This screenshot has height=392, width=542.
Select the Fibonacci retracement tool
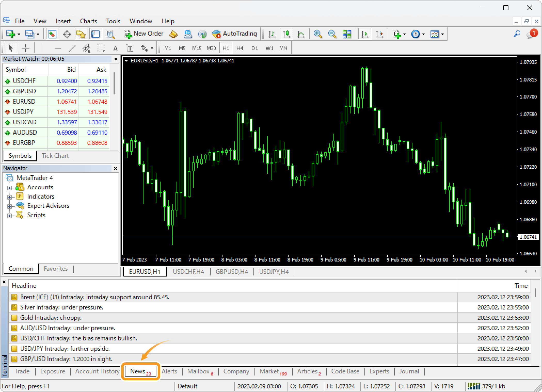101,48
